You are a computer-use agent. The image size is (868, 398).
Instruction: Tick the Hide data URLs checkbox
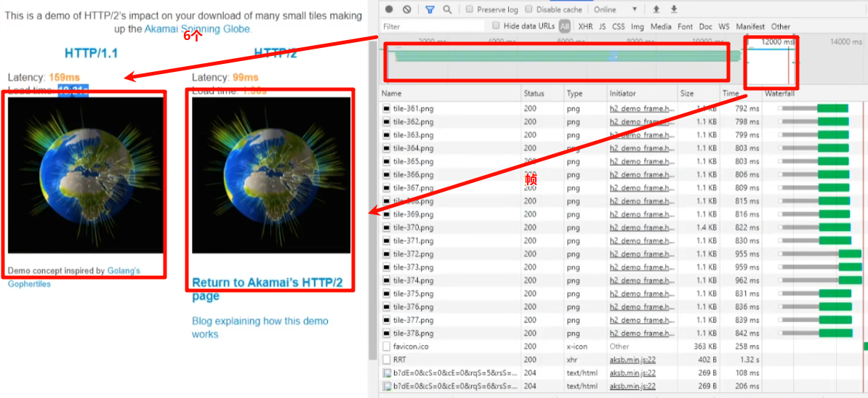496,26
